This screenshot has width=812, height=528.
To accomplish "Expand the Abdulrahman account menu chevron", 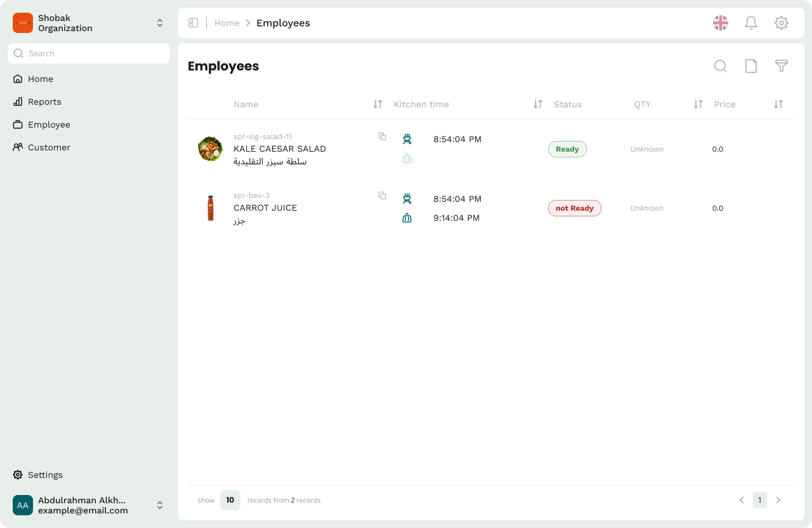I will point(160,505).
